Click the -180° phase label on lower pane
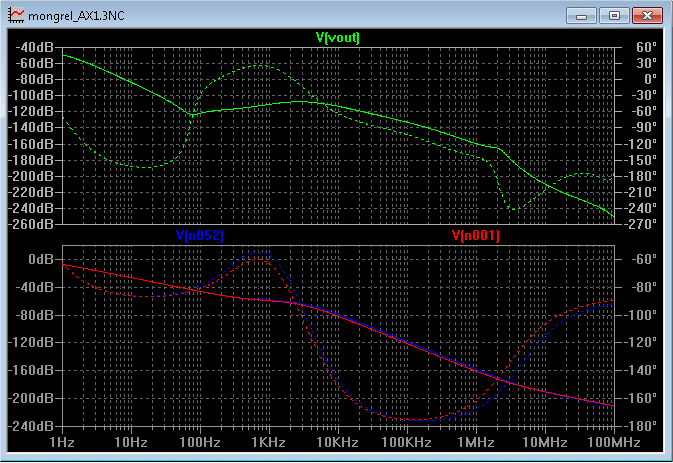The height and width of the screenshot is (463, 673). pos(643,426)
